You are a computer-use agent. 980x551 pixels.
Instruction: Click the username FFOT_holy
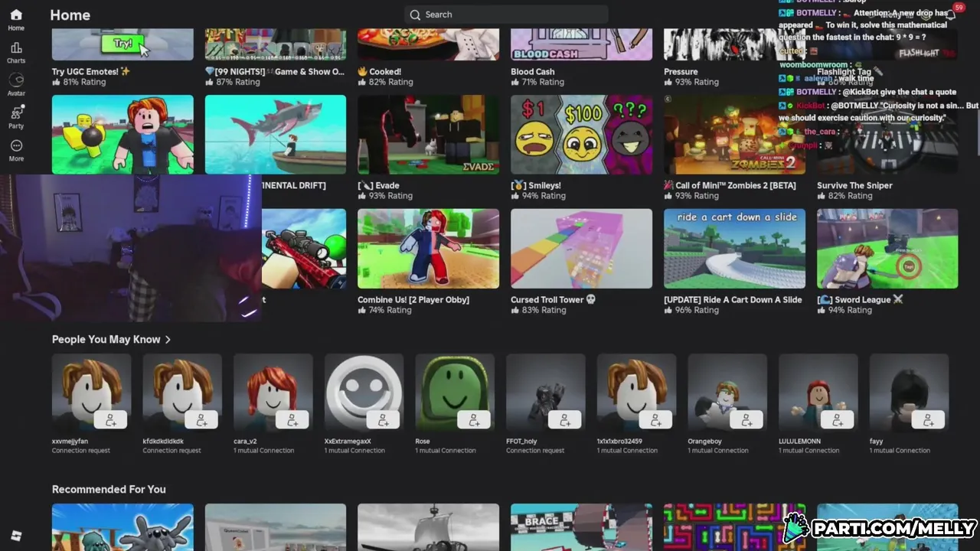click(x=521, y=442)
